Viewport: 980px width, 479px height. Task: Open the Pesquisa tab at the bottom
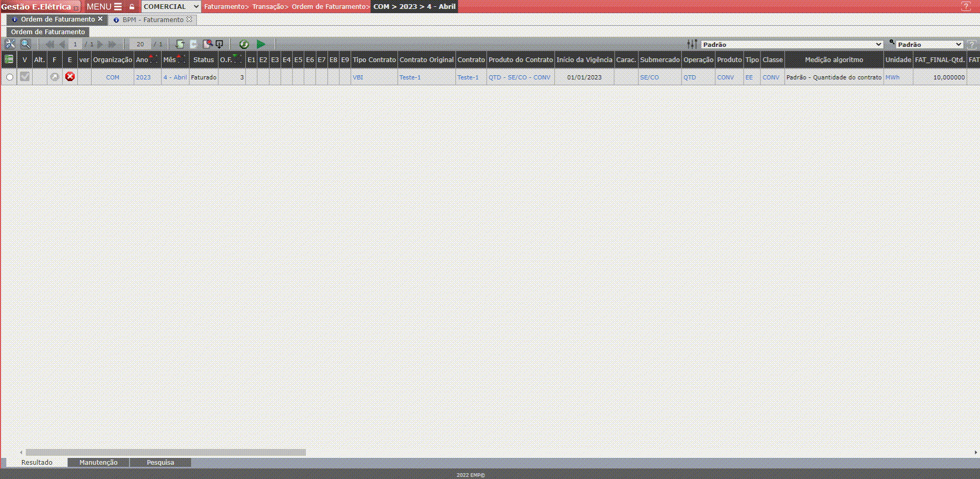tap(161, 463)
